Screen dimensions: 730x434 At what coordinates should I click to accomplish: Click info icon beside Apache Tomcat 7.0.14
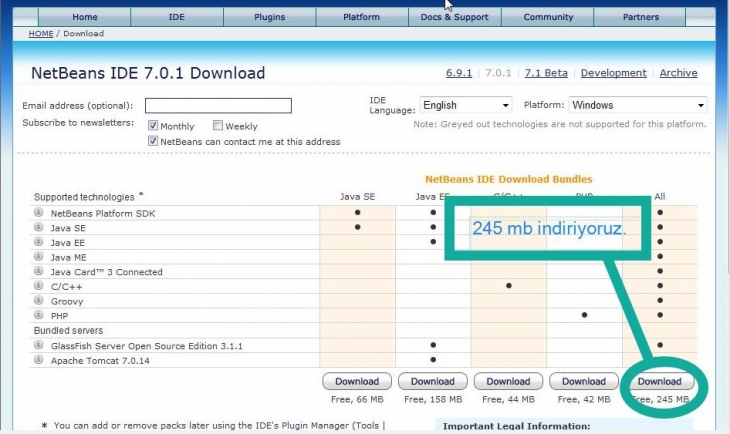[x=38, y=360]
